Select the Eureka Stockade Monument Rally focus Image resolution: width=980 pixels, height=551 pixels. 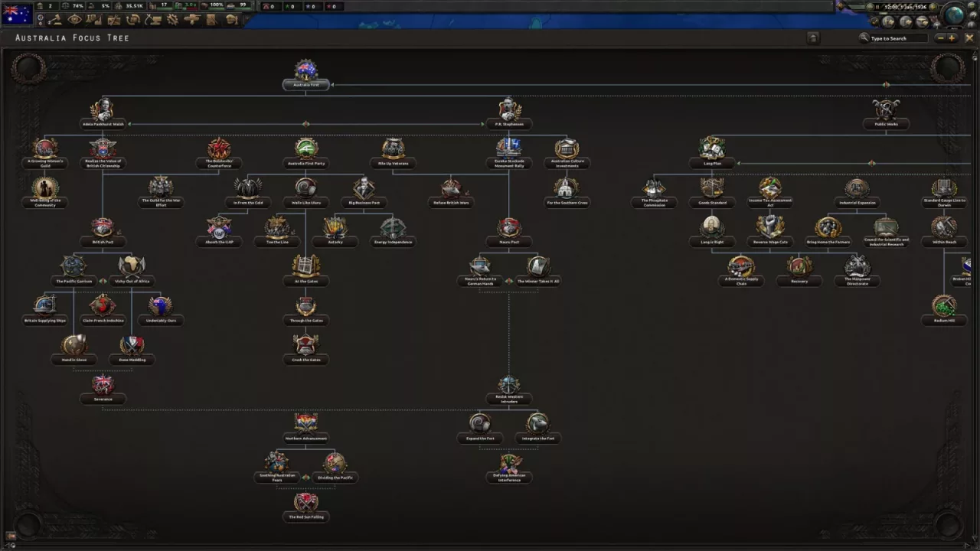509,152
